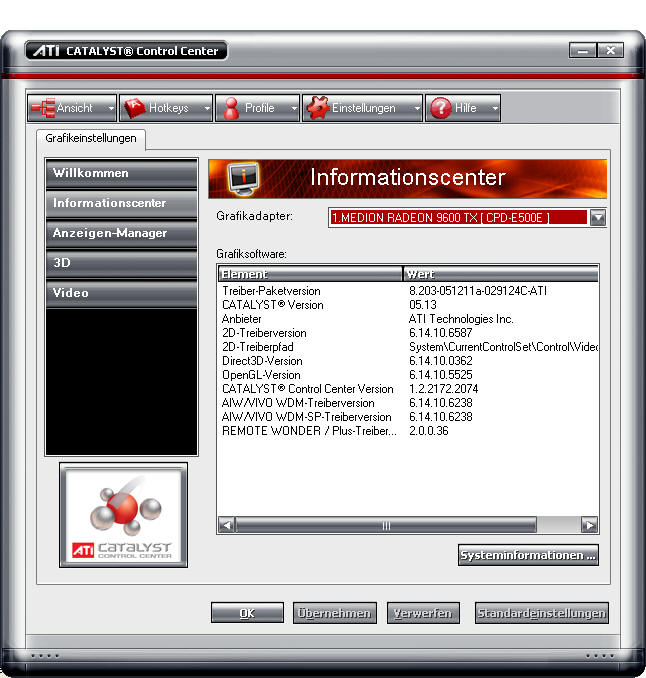Switch to the Grafikeinstellungen tab
Screen dimensions: 646x678
click(91, 138)
